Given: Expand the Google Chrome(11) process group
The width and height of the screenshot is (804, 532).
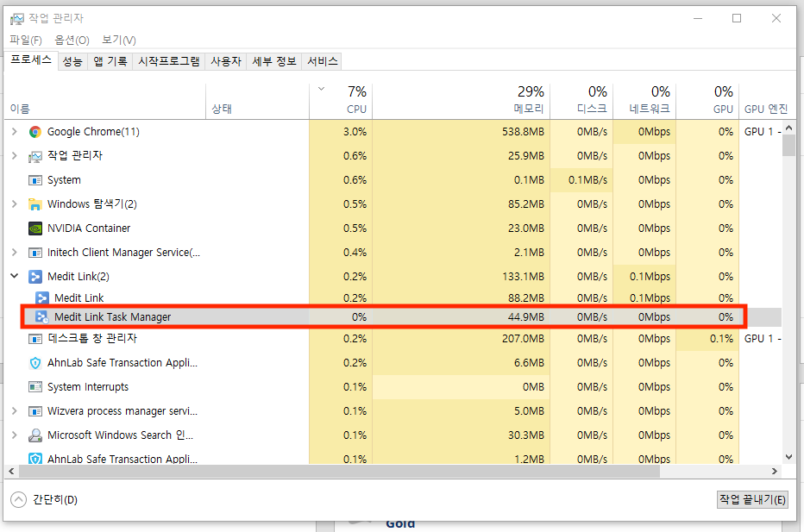Looking at the screenshot, I should [15, 132].
